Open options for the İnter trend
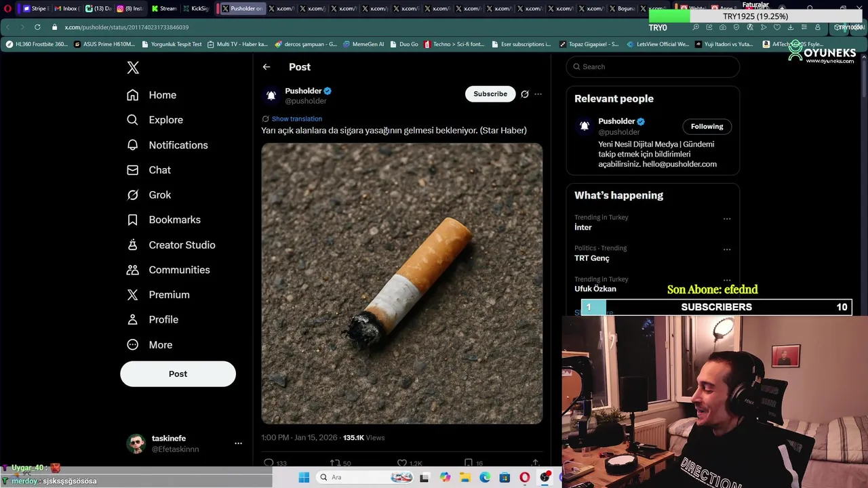The image size is (868, 488). pyautogui.click(x=727, y=219)
